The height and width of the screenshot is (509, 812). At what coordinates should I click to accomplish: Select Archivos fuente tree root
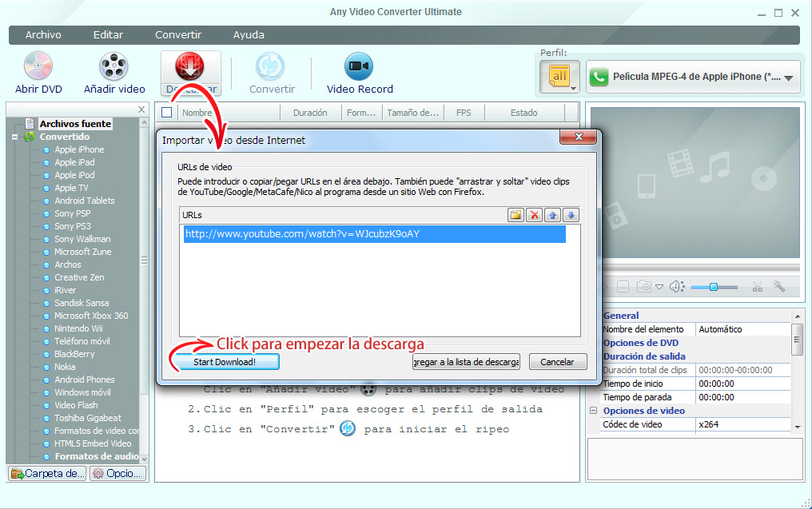(76, 124)
